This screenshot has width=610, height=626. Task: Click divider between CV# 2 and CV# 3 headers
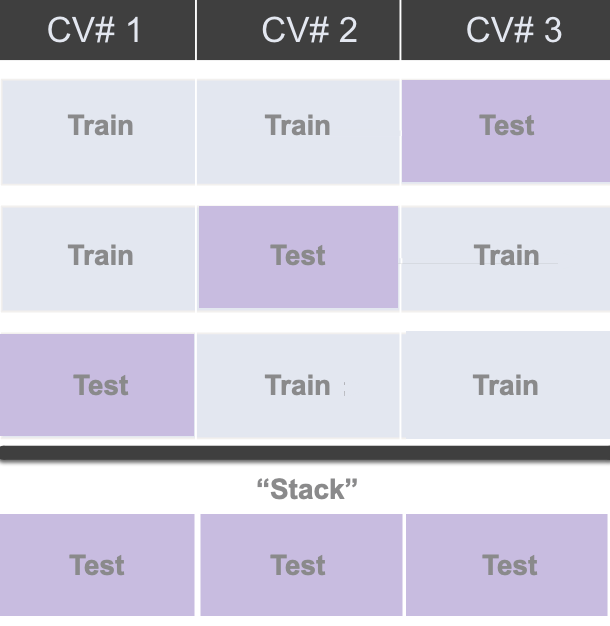tap(400, 30)
